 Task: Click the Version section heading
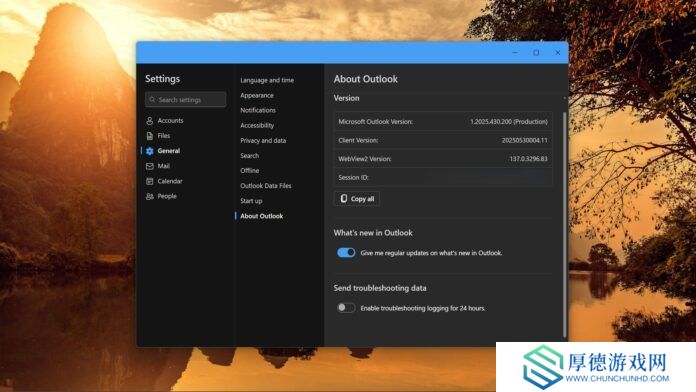pos(346,98)
